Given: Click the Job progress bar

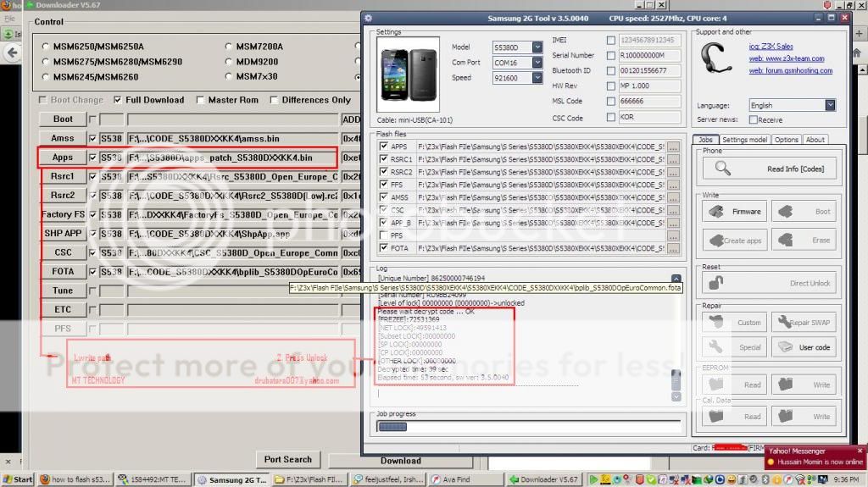Looking at the screenshot, I should 528,427.
